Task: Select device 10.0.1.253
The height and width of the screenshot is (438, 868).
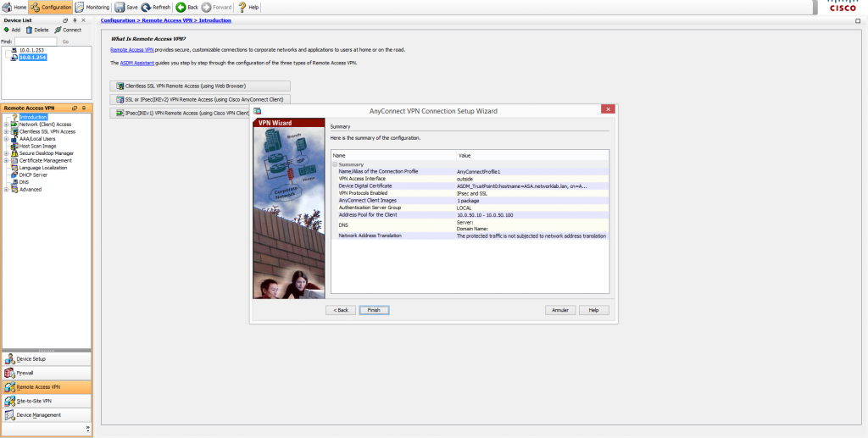Action: (x=31, y=50)
